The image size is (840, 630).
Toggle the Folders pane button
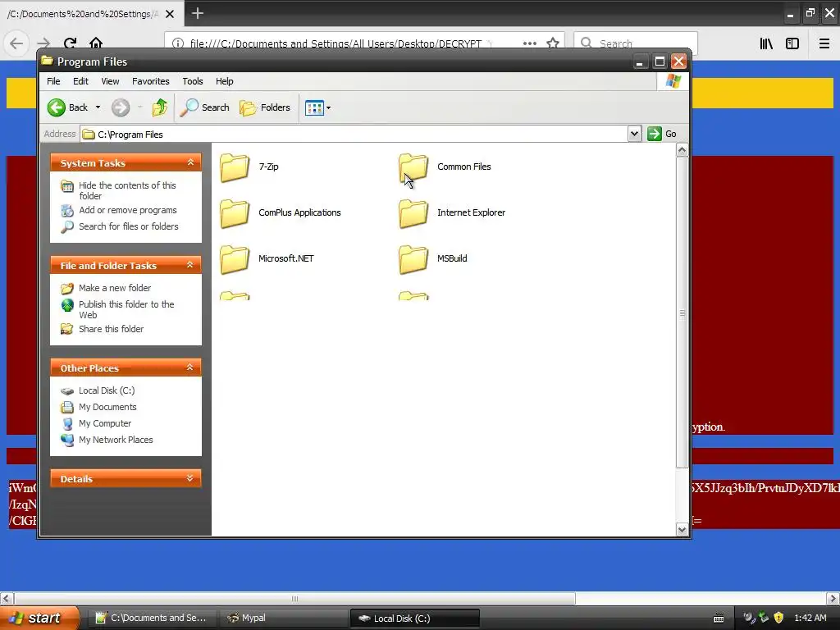(265, 107)
